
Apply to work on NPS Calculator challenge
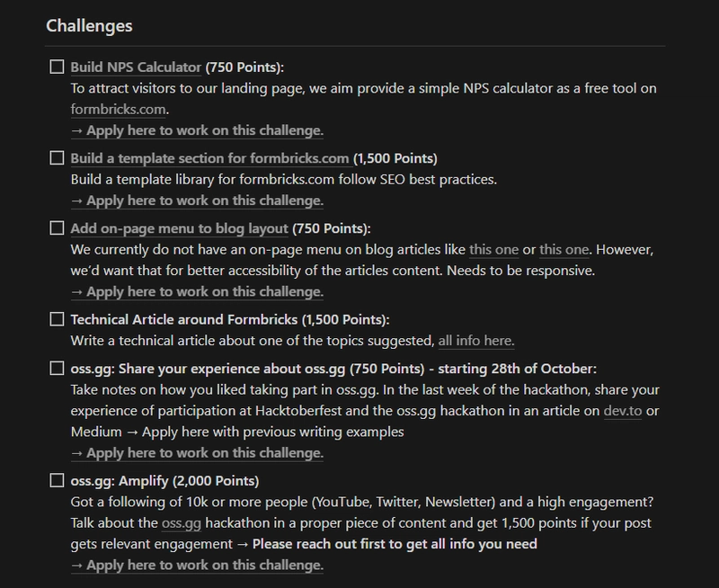(197, 130)
